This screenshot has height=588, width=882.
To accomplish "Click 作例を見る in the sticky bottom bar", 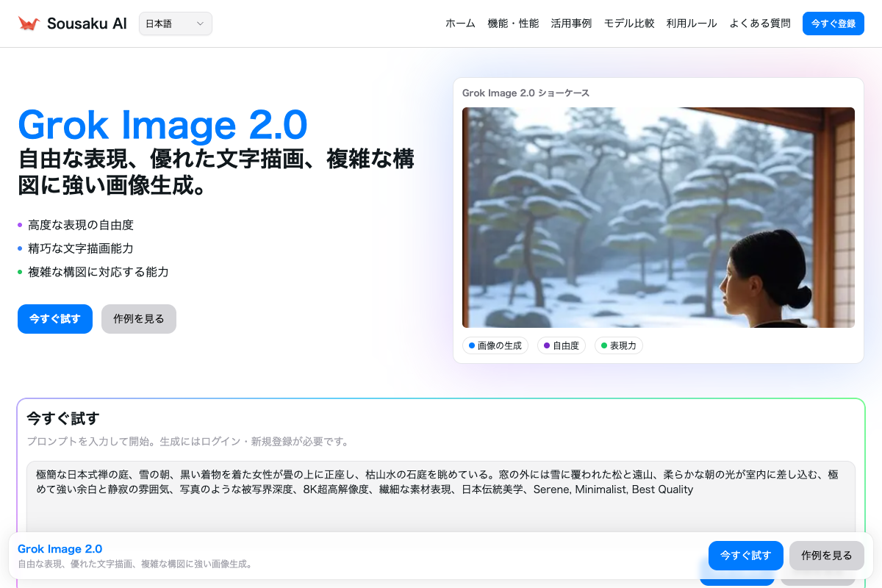I will [x=826, y=556].
